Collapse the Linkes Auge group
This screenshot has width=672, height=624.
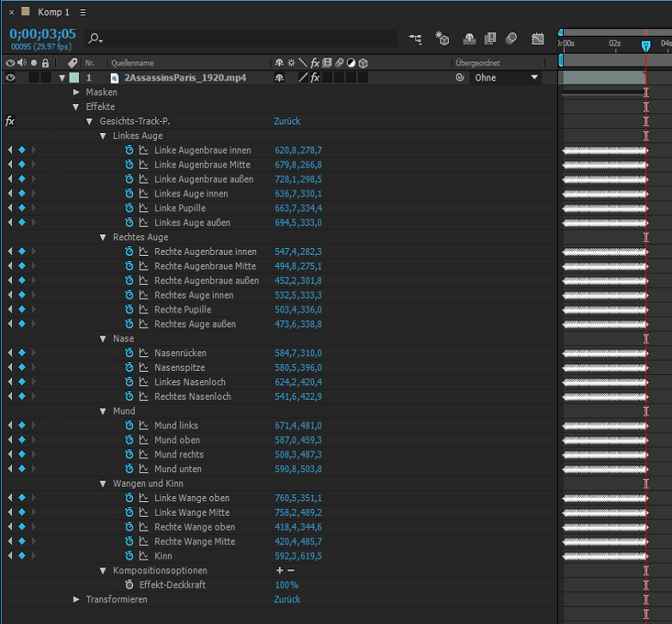click(103, 136)
